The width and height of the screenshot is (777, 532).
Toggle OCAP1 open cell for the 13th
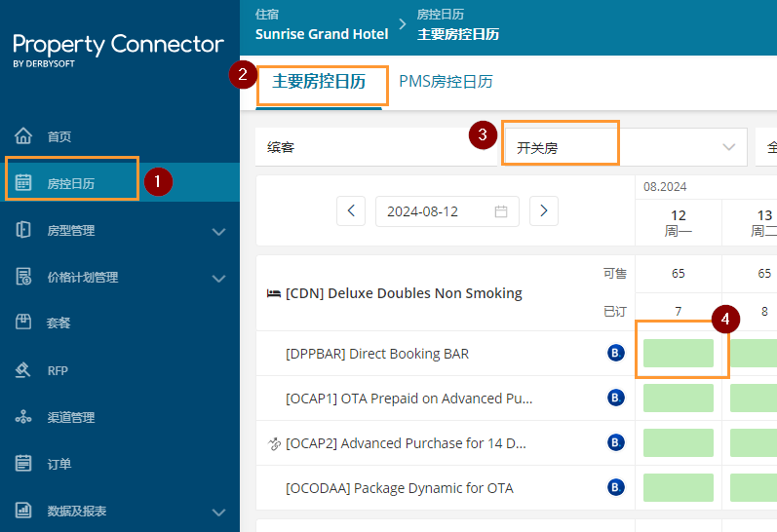coord(754,398)
